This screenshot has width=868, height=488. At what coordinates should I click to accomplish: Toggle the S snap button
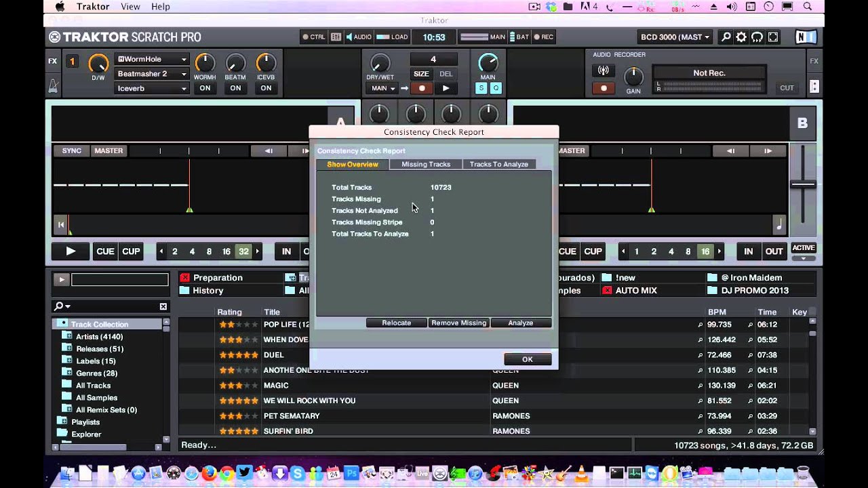click(x=481, y=88)
